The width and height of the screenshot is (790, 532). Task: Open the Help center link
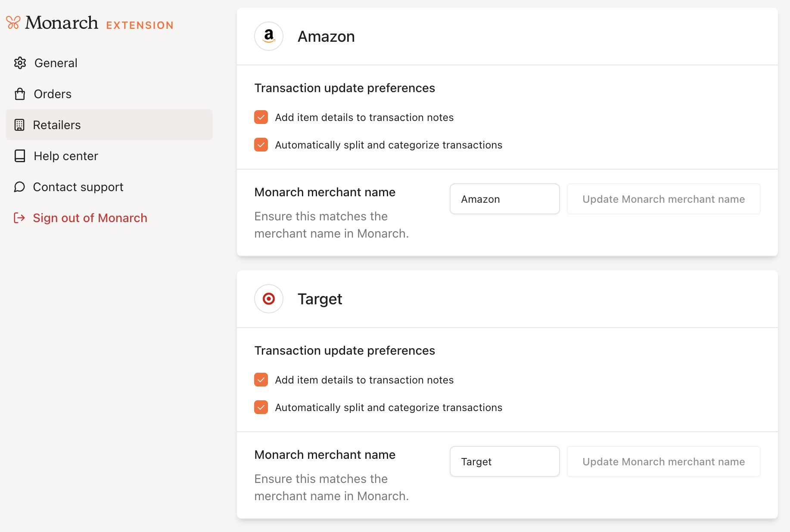point(66,156)
